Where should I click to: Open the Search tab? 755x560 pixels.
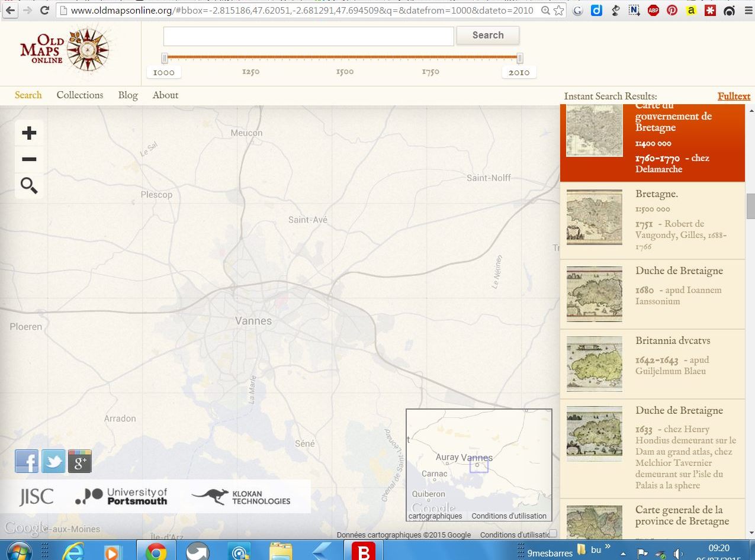pos(28,95)
